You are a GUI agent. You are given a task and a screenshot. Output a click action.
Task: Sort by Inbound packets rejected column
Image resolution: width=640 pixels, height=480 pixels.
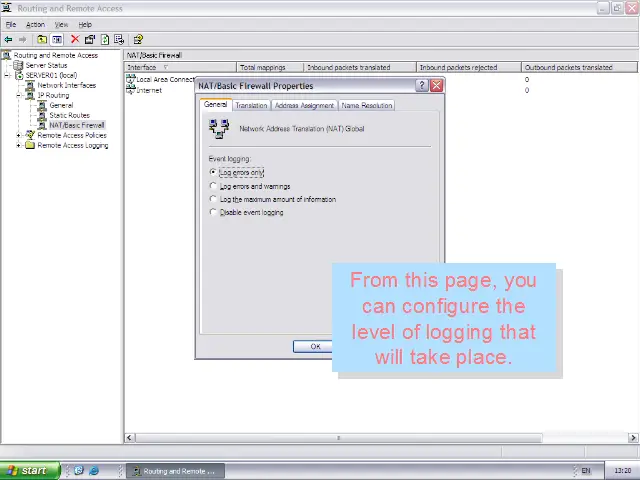pyautogui.click(x=469, y=67)
